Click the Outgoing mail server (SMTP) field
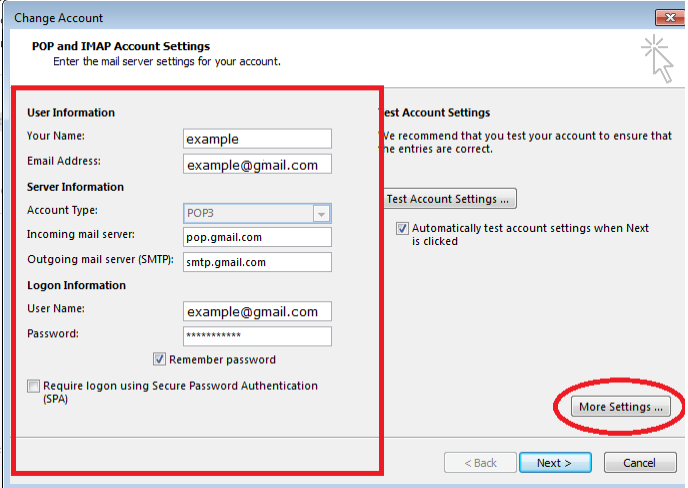This screenshot has height=488, width=688. coord(257,262)
